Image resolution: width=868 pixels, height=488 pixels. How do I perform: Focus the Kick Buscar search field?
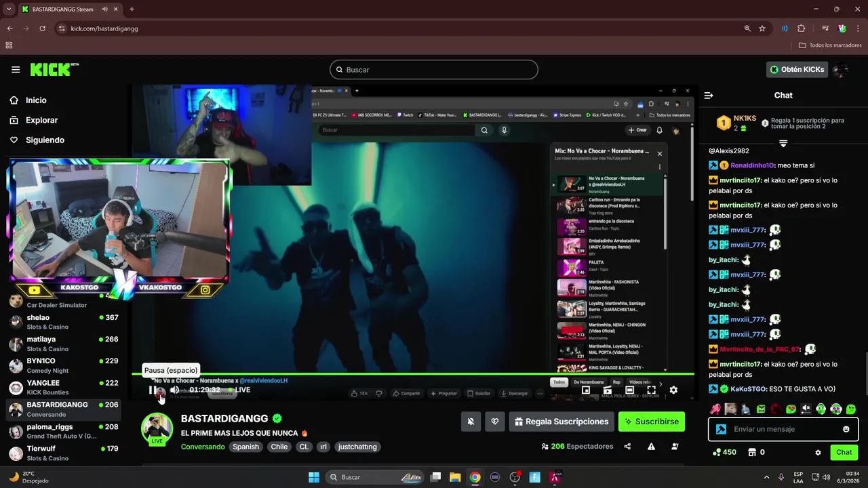(434, 70)
